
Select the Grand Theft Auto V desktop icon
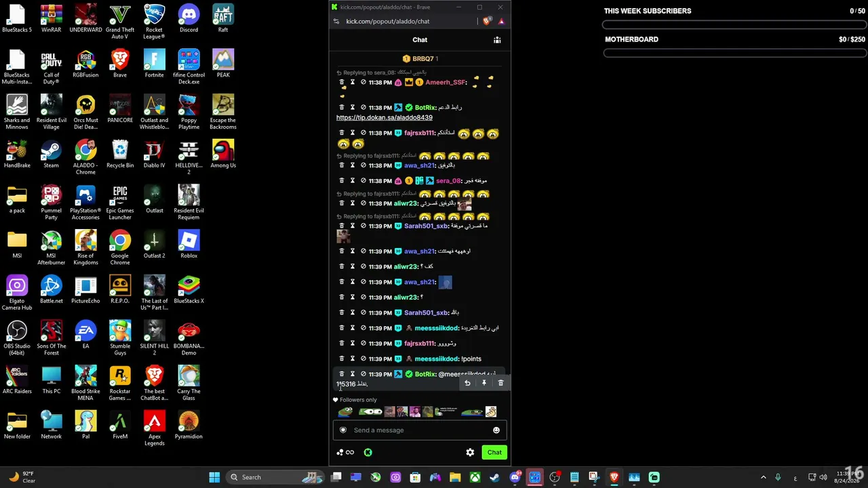(x=120, y=22)
